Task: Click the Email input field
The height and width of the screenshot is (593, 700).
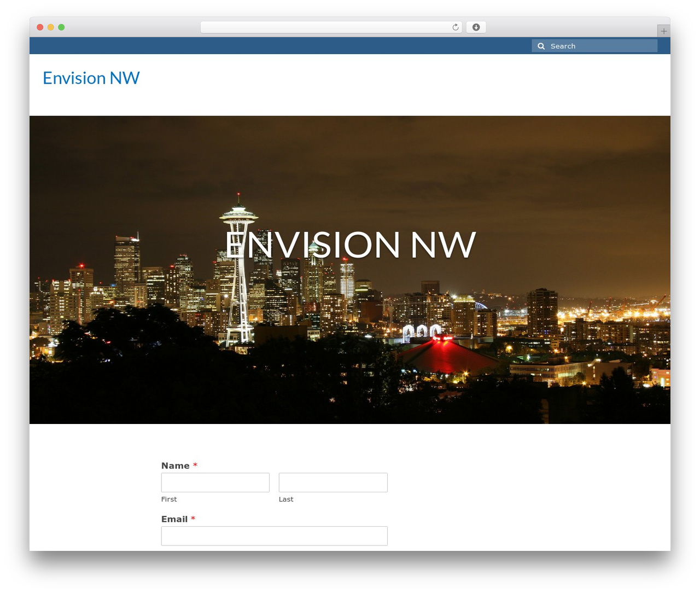Action: coord(275,536)
